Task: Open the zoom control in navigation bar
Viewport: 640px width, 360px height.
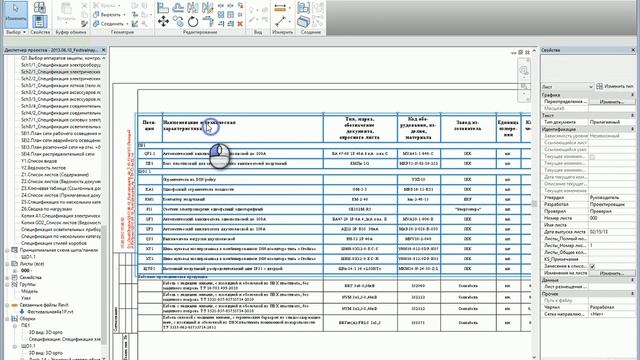Action: pyautogui.click(x=524, y=87)
